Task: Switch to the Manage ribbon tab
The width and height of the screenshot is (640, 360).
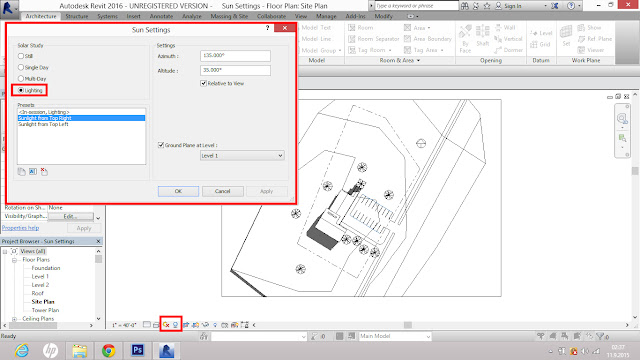Action: 326,16
